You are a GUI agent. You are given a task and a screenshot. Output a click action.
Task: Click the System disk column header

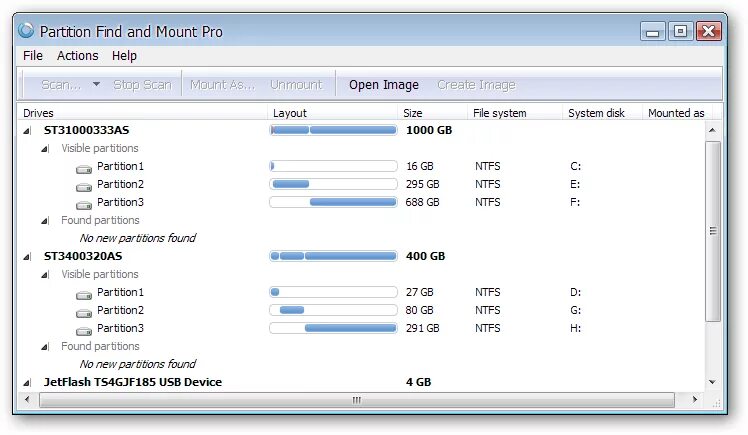pos(603,113)
